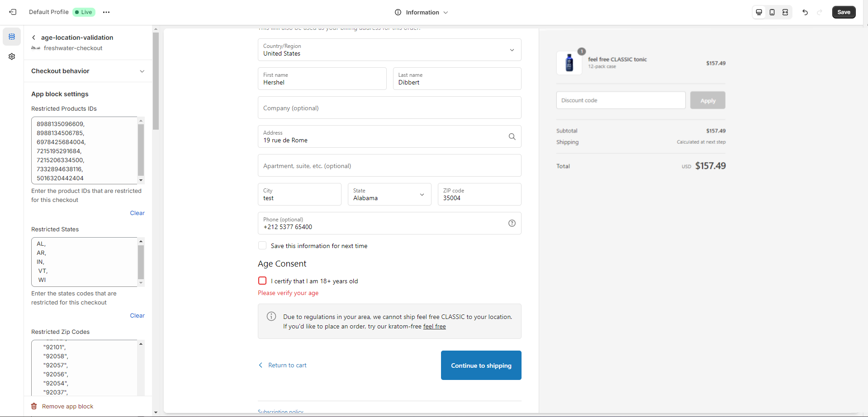Click the App block settings heading
The image size is (868, 417).
(x=60, y=94)
